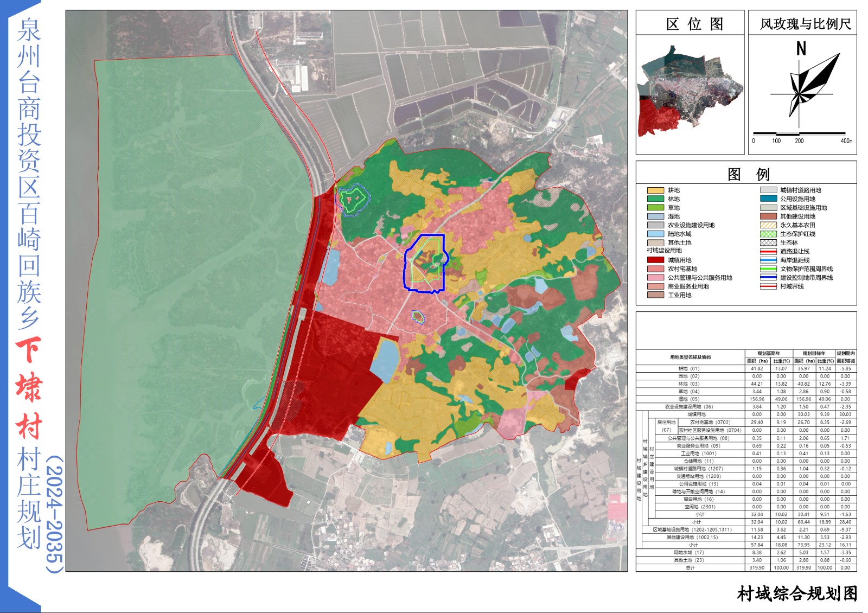Screen dimensions: 868x613
Task: Click the 建设控制地带周界线 dark blue line symbol
Action: (768, 278)
